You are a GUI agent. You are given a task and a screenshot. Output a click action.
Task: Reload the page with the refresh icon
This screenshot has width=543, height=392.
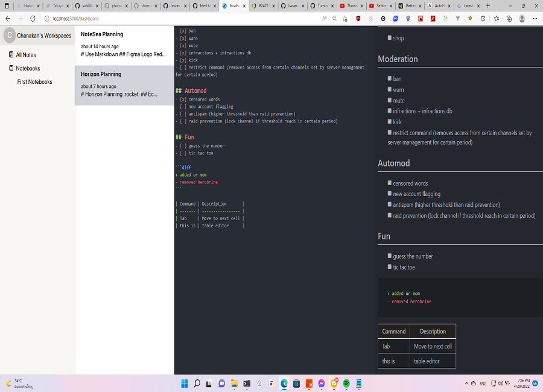click(x=33, y=19)
